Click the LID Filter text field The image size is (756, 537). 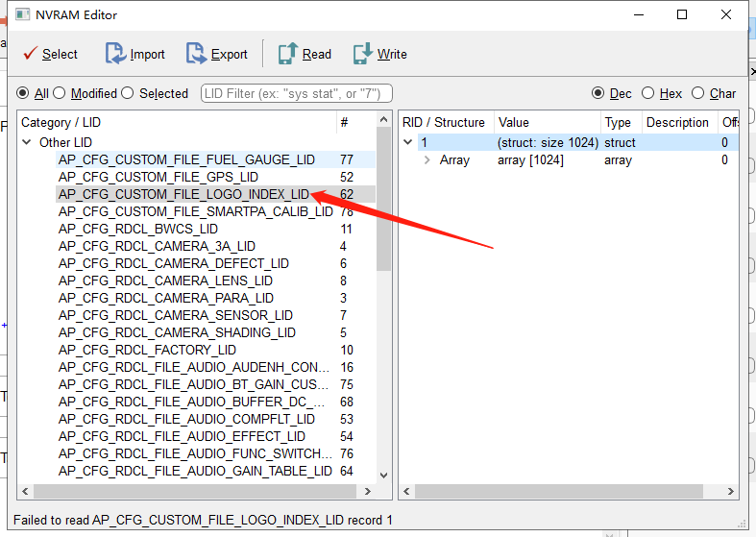[296, 93]
